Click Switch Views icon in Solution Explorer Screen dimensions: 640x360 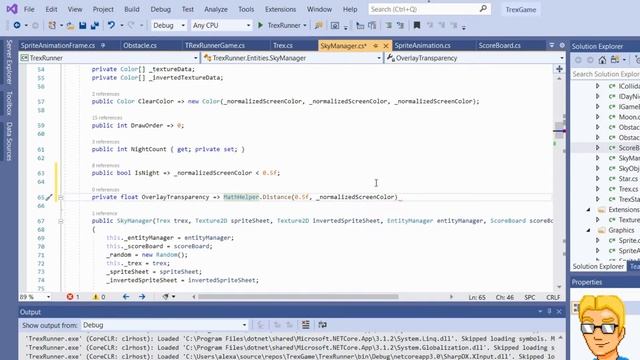(x=615, y=60)
